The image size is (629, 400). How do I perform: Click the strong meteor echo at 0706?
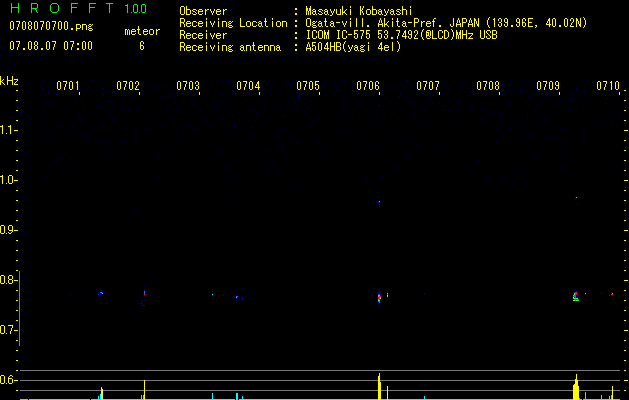tap(379, 298)
